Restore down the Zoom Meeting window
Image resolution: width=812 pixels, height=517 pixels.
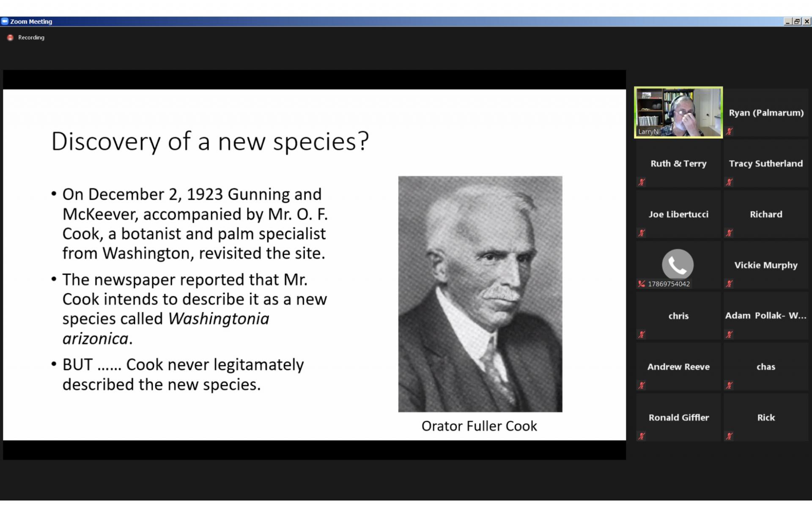coord(797,21)
